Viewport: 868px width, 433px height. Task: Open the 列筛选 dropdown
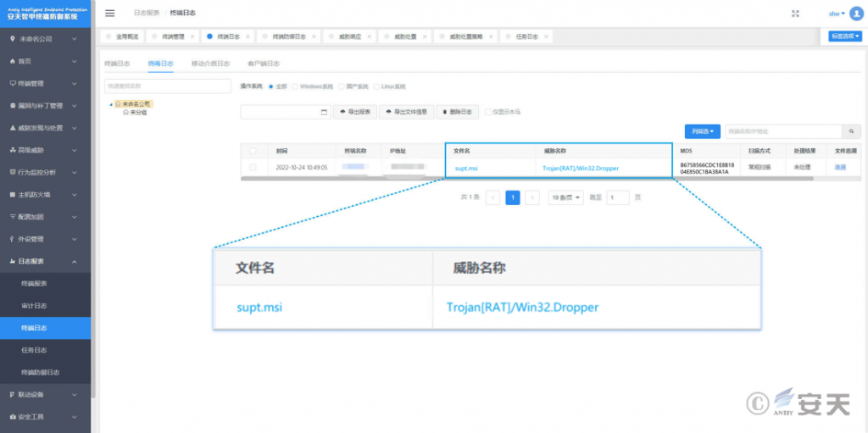pyautogui.click(x=703, y=131)
